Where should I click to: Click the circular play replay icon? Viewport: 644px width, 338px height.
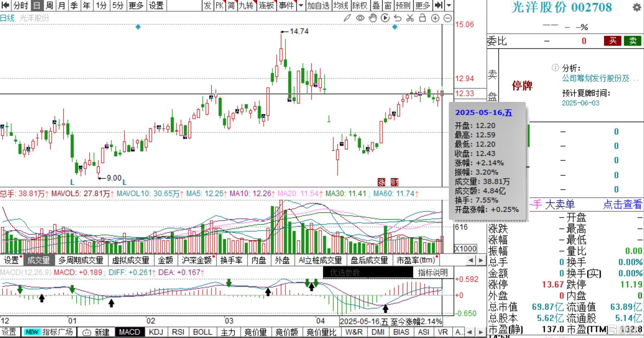(385, 18)
